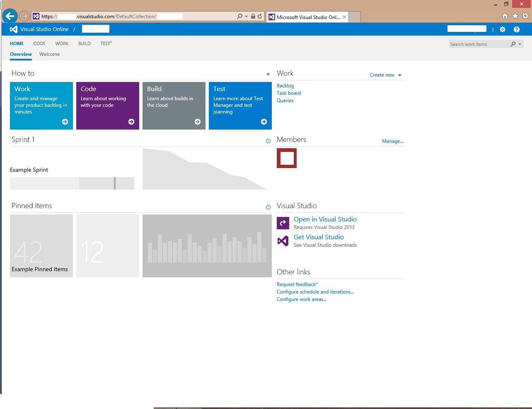Open the Help question mark icon
Image resolution: width=532 pixels, height=409 pixels.
pyautogui.click(x=517, y=29)
